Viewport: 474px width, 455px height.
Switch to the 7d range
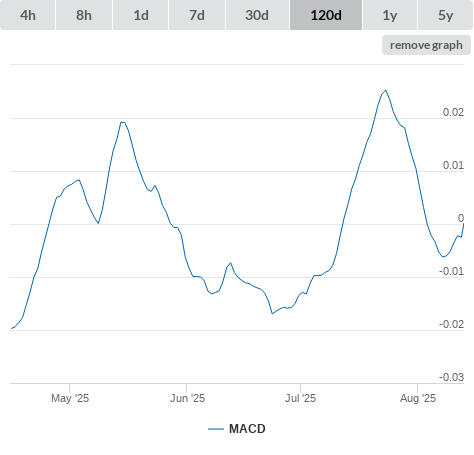pos(197,15)
